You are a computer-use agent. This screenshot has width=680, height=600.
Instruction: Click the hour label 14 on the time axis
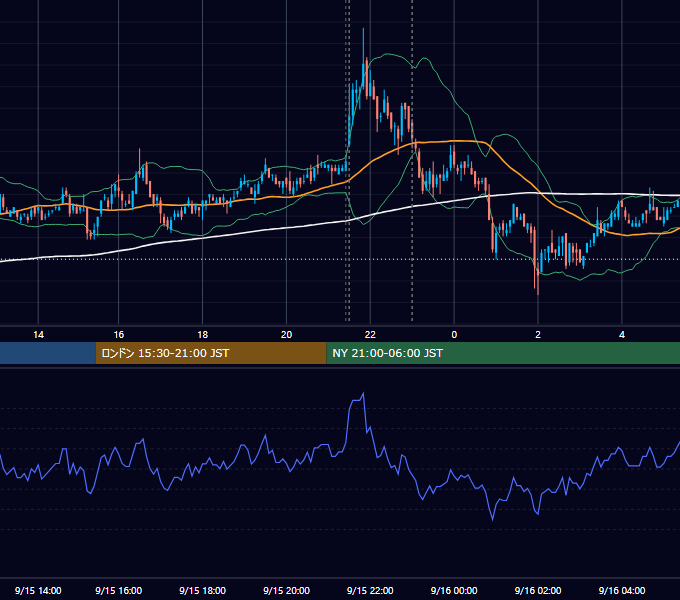click(38, 335)
